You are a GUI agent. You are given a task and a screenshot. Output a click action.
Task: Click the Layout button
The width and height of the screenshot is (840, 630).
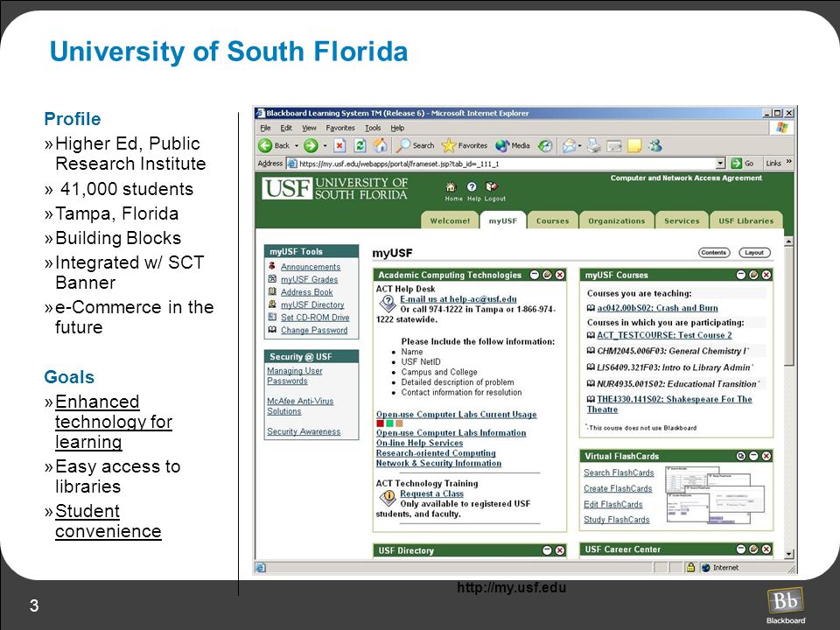754,252
